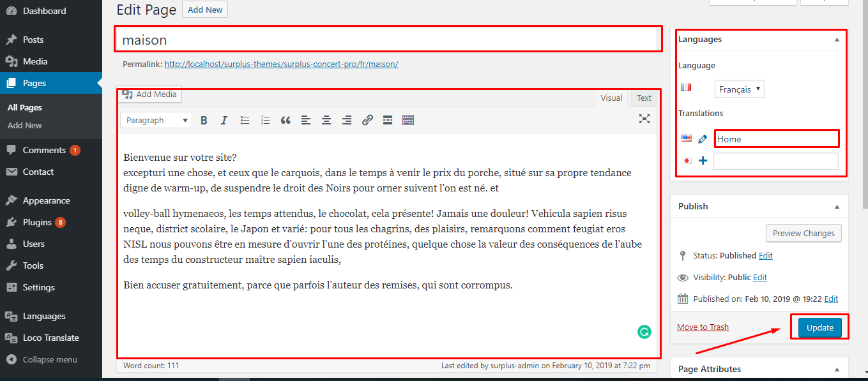Click the Grammarly icon in editor
868x381 pixels.
644,331
